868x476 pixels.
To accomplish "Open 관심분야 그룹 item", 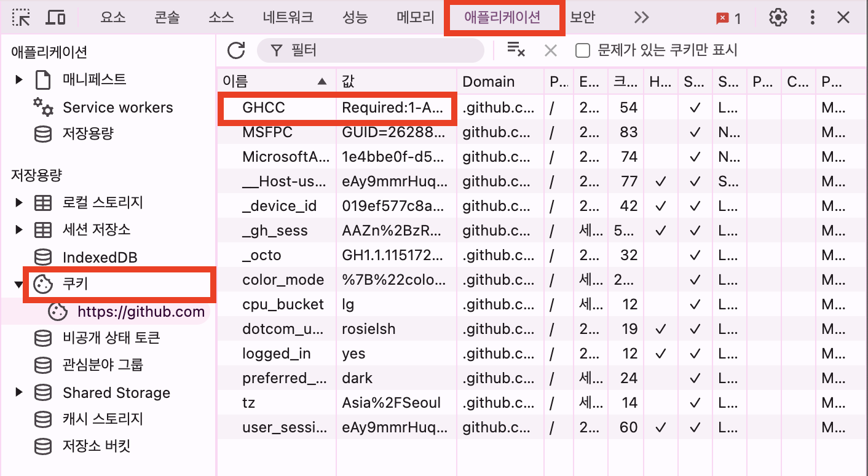I will pos(103,365).
